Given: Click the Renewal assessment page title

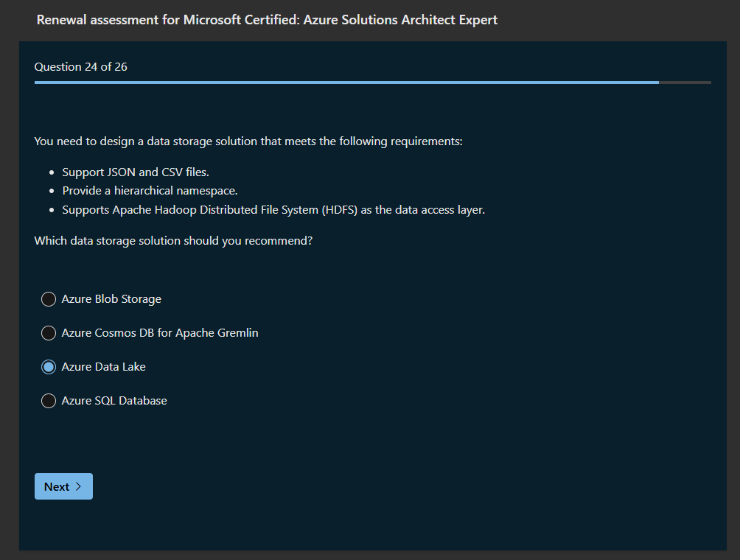Looking at the screenshot, I should click(267, 20).
